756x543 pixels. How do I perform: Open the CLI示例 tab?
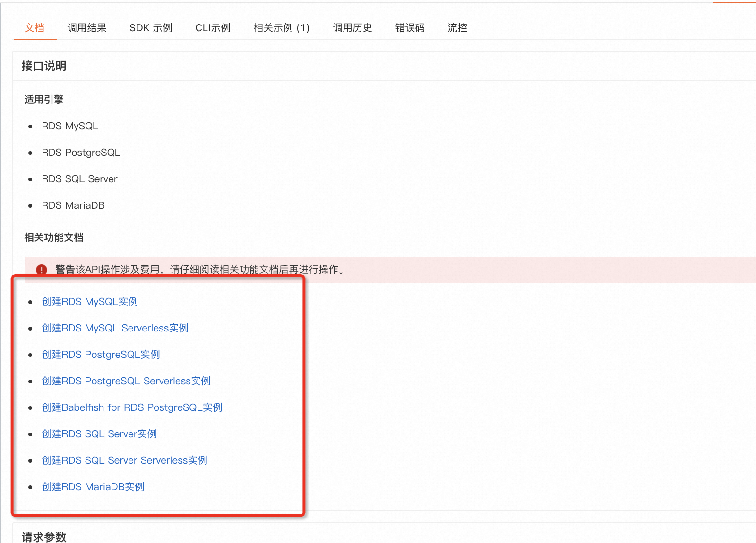(213, 28)
